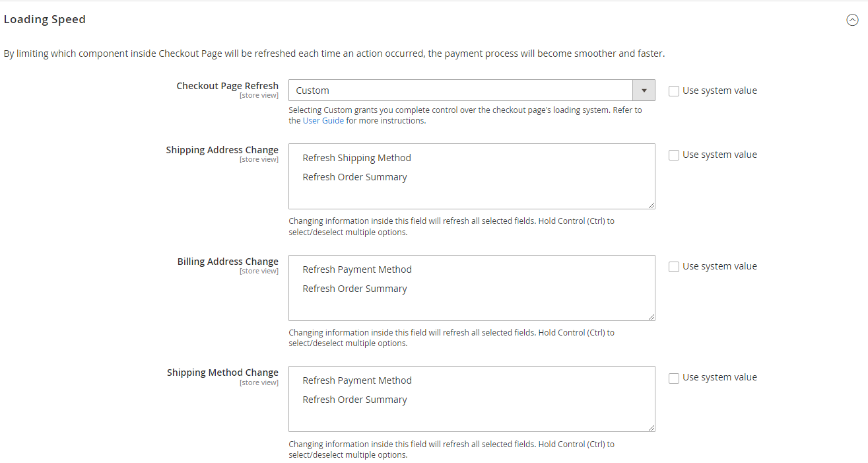Click the Checkout Page Refresh field label
This screenshot has height=463, width=868.
pos(227,86)
